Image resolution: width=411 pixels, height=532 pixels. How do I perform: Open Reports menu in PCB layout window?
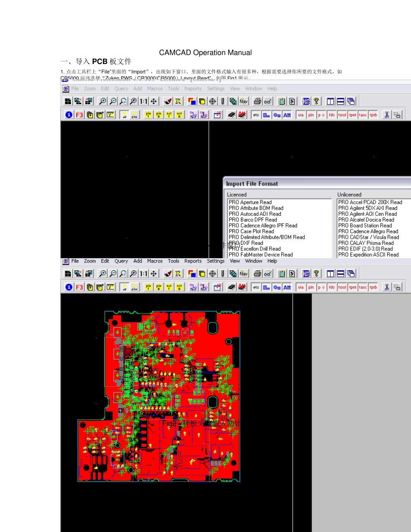pyautogui.click(x=193, y=261)
